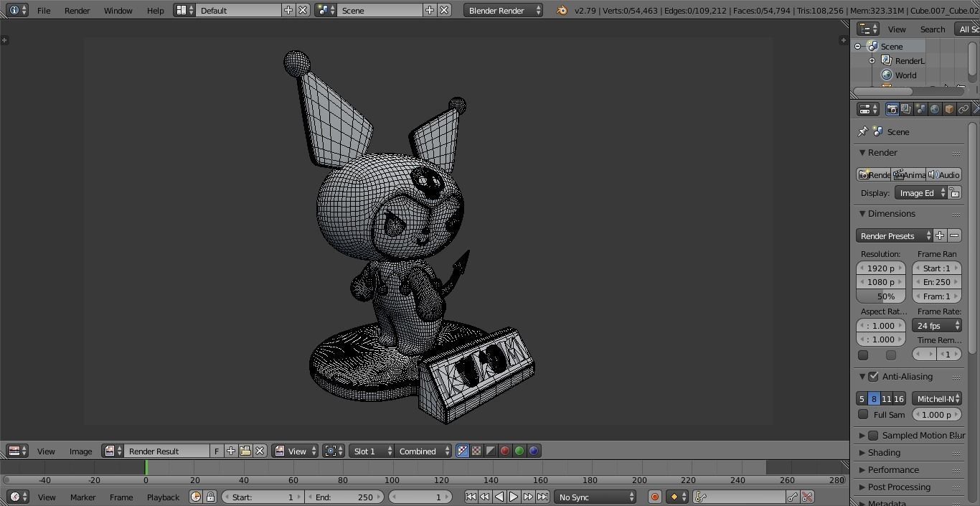Add a new scene with plus icon
Screen dimensions: 980x506
pyautogui.click(x=430, y=10)
